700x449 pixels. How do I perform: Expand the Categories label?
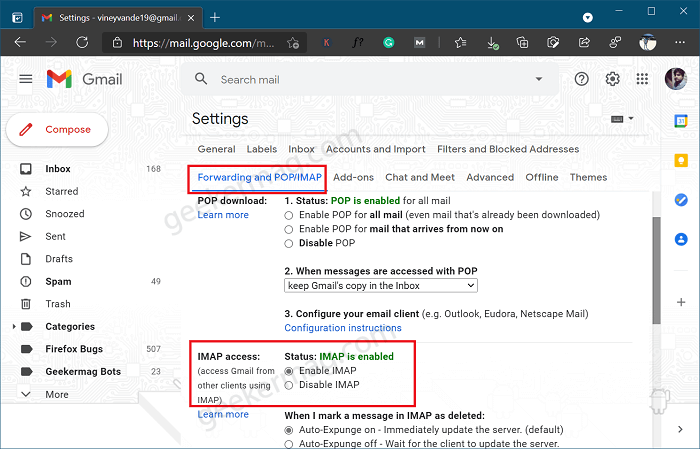14,327
